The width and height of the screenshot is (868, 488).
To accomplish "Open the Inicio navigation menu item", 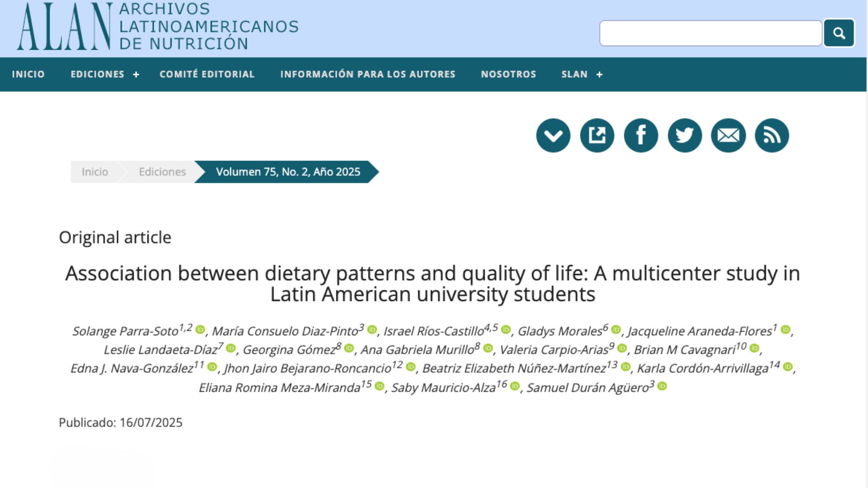I will (x=28, y=74).
